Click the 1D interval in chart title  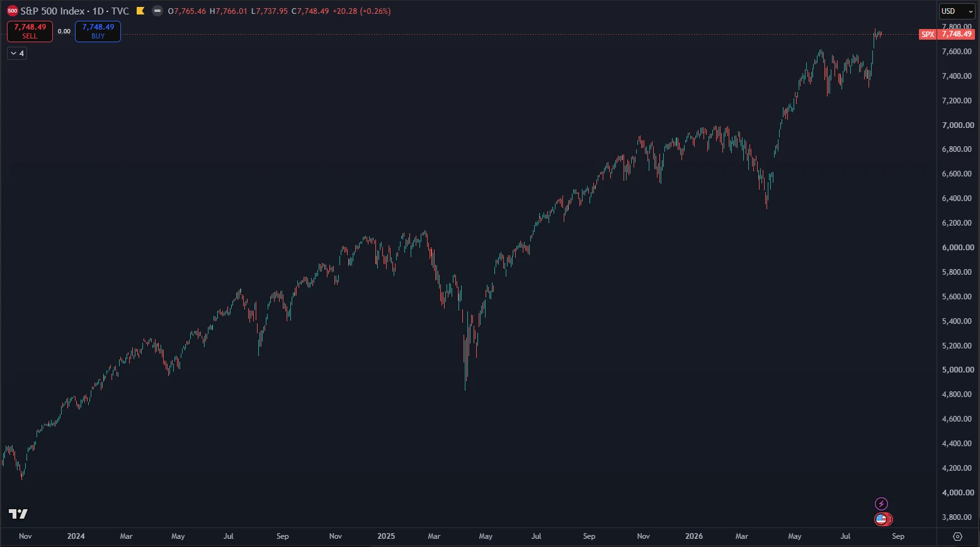(x=98, y=11)
